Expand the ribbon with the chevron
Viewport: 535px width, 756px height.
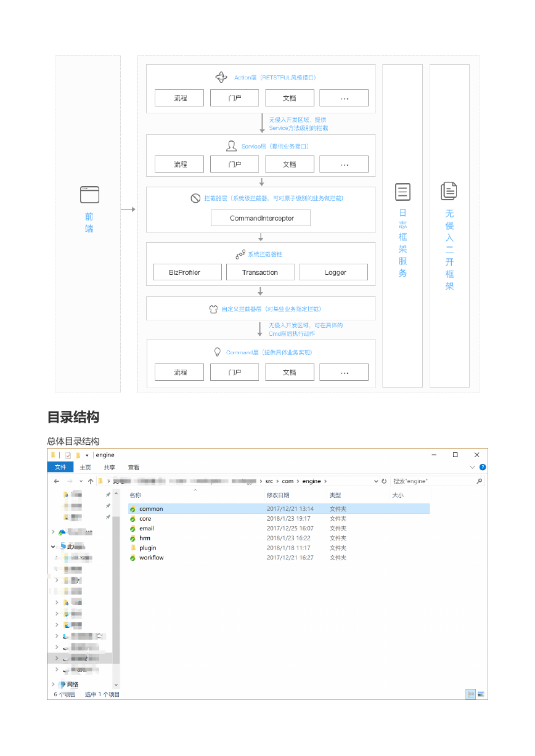point(473,468)
